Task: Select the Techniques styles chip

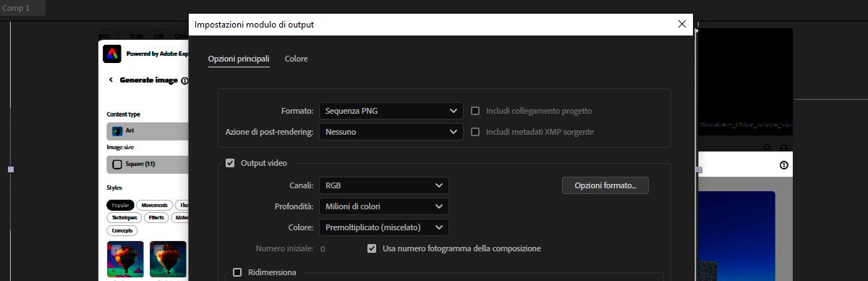Action: coord(125,217)
